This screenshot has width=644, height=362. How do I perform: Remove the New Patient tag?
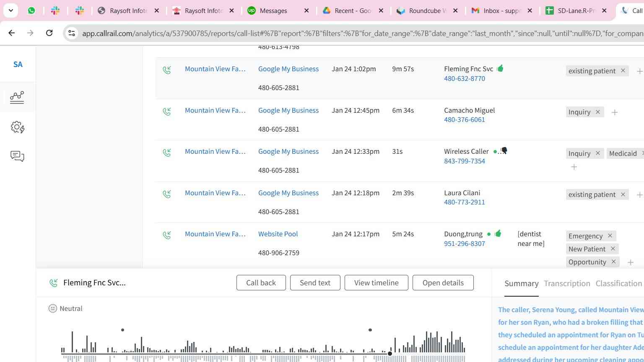(613, 249)
